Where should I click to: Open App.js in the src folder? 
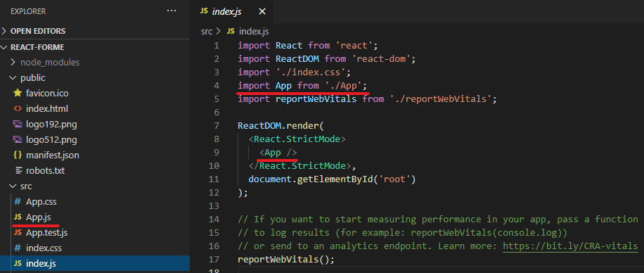pos(39,217)
